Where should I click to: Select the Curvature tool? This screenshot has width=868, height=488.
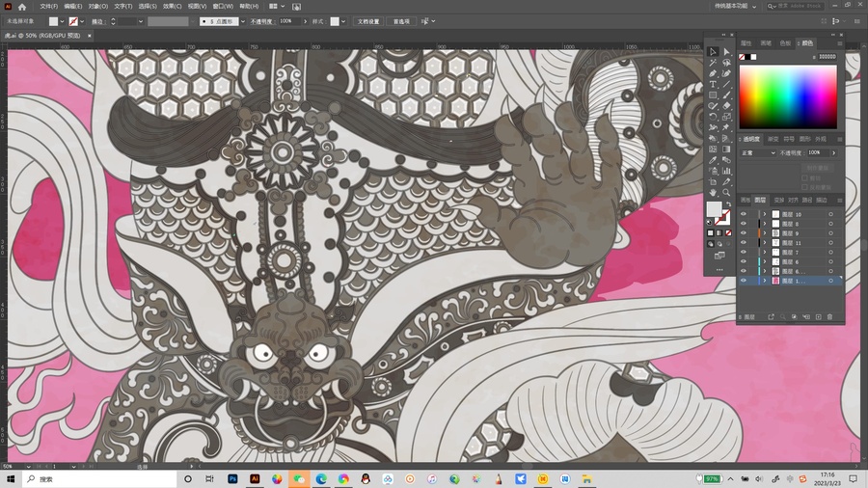[x=726, y=73]
